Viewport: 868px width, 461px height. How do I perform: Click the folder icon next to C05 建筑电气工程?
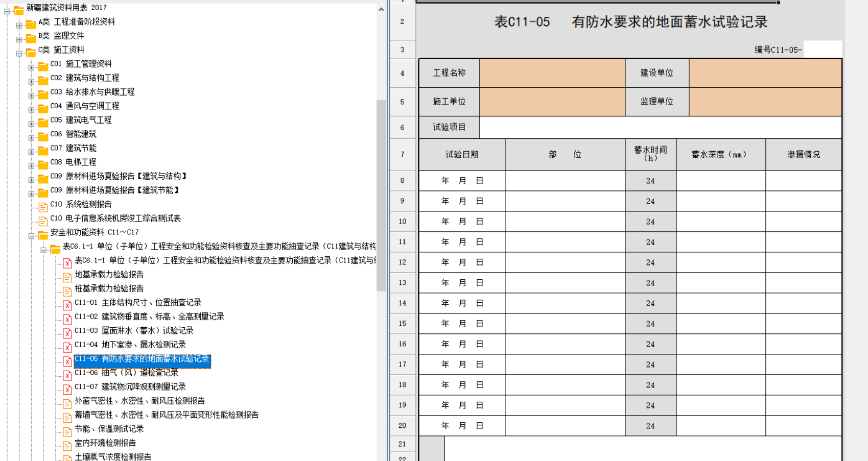point(43,121)
